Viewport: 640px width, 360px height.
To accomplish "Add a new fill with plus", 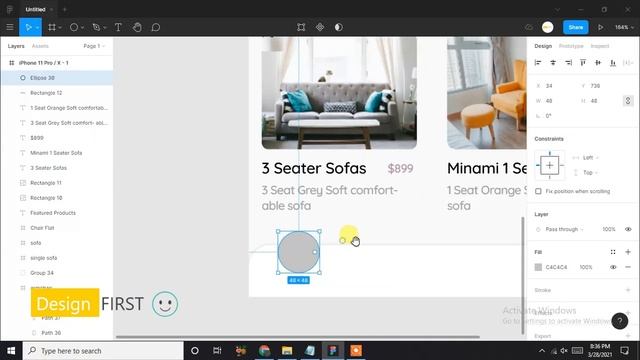I will (x=628, y=252).
